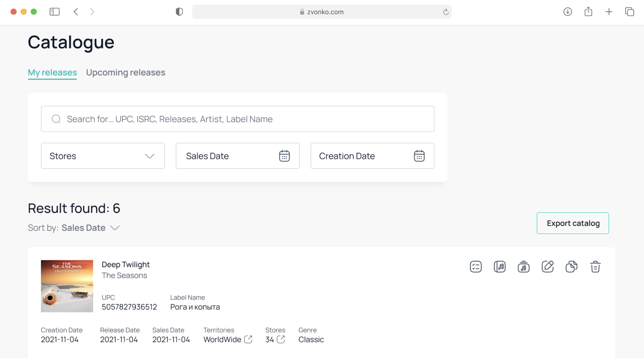The image size is (644, 358).
Task: Edit the Deep Twilight release
Action: point(547,267)
